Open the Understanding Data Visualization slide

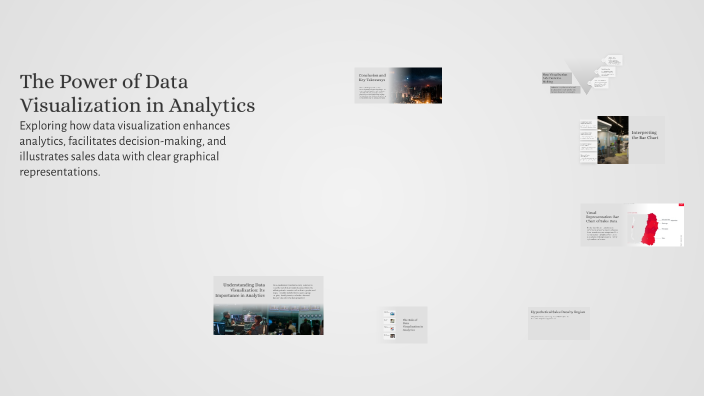(268, 305)
